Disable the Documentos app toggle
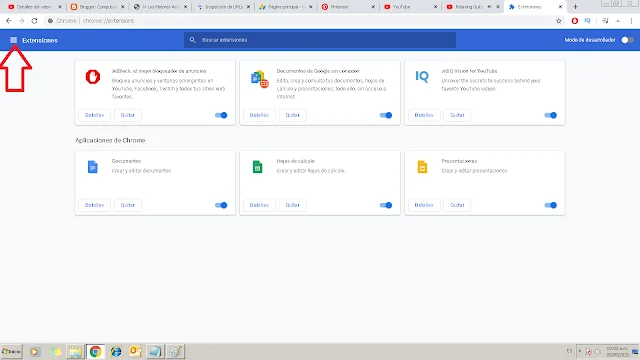 point(221,205)
